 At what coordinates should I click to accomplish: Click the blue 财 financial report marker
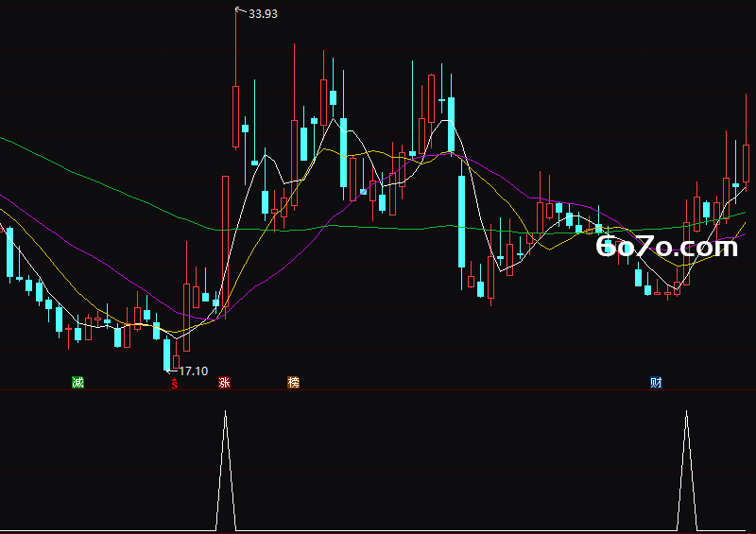click(656, 383)
